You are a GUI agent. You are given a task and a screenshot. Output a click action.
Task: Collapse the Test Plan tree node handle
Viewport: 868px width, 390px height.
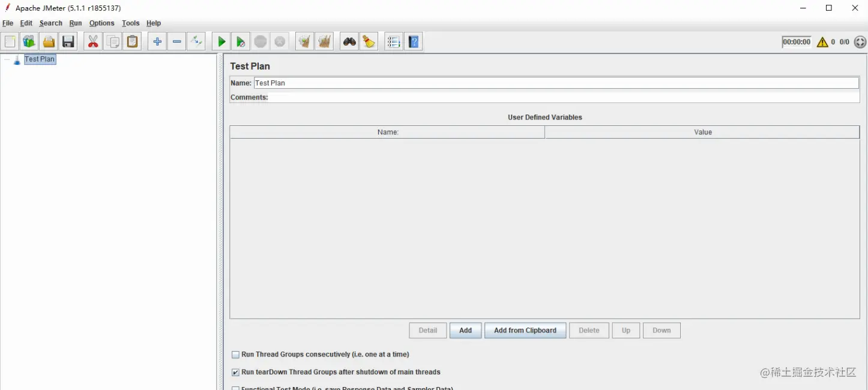pos(7,59)
